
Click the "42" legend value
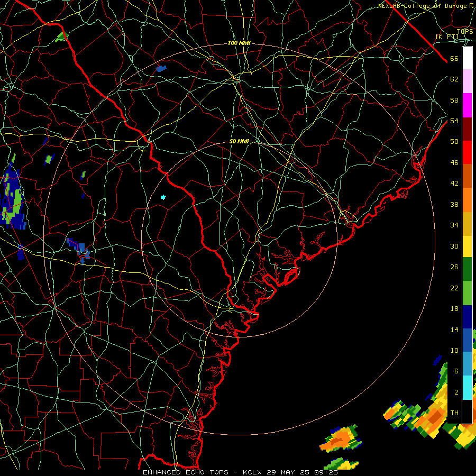pyautogui.click(x=454, y=184)
